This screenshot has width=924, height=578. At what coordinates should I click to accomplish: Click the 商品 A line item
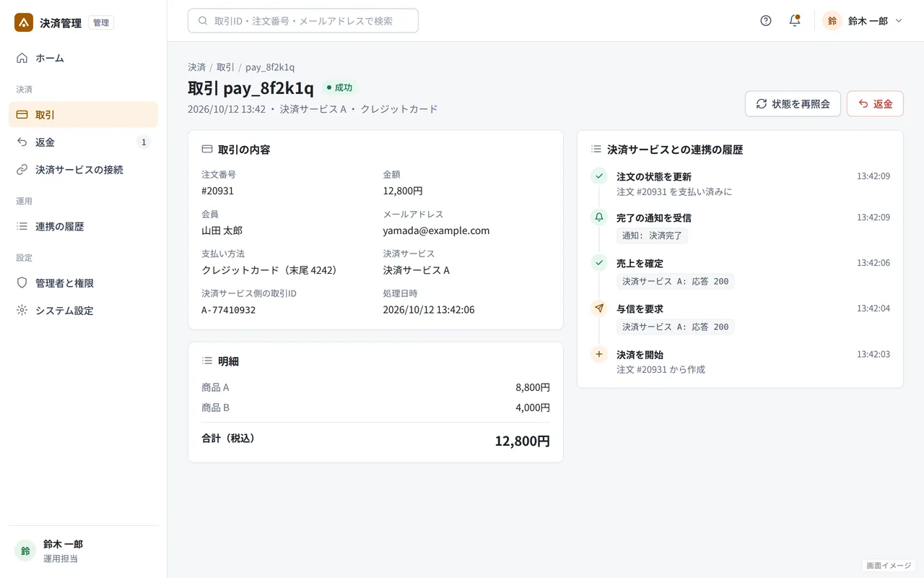[375, 387]
